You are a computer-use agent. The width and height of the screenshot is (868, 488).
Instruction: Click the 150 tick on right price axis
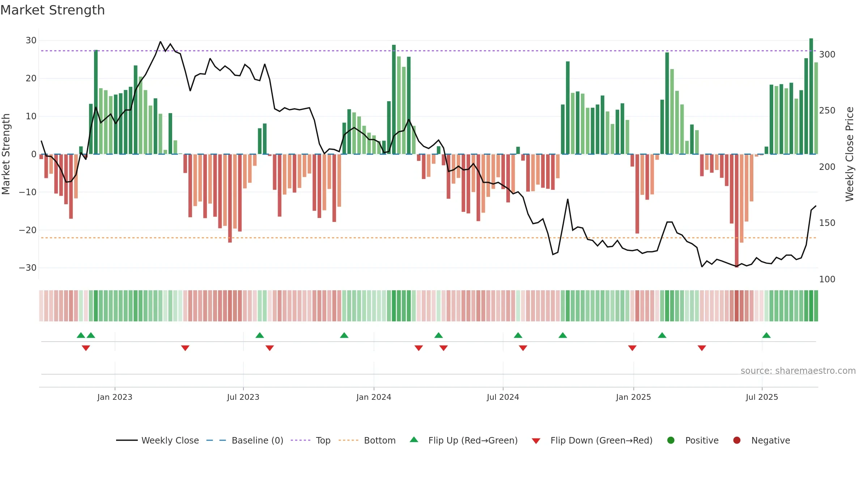(x=827, y=223)
